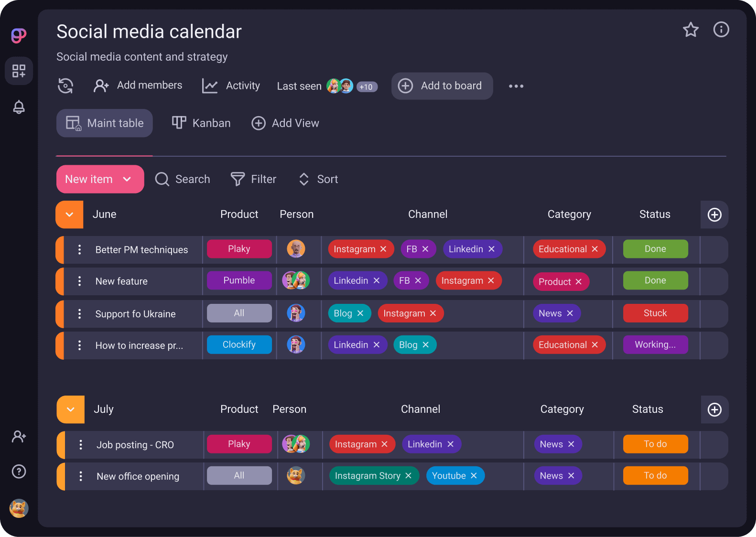
Task: Select the Maint table view tab
Action: 105,123
